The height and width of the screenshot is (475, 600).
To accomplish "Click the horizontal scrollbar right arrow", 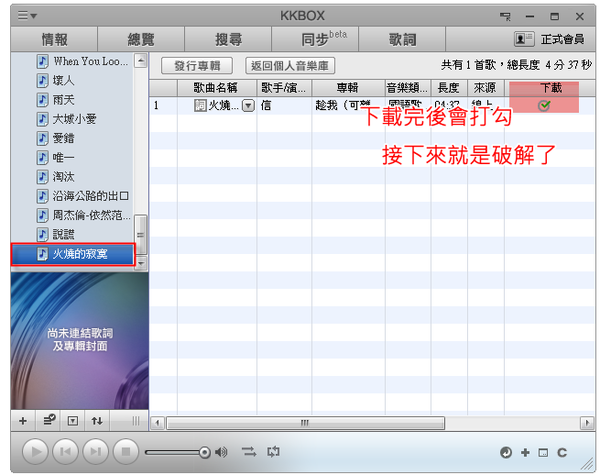I will pos(587,423).
